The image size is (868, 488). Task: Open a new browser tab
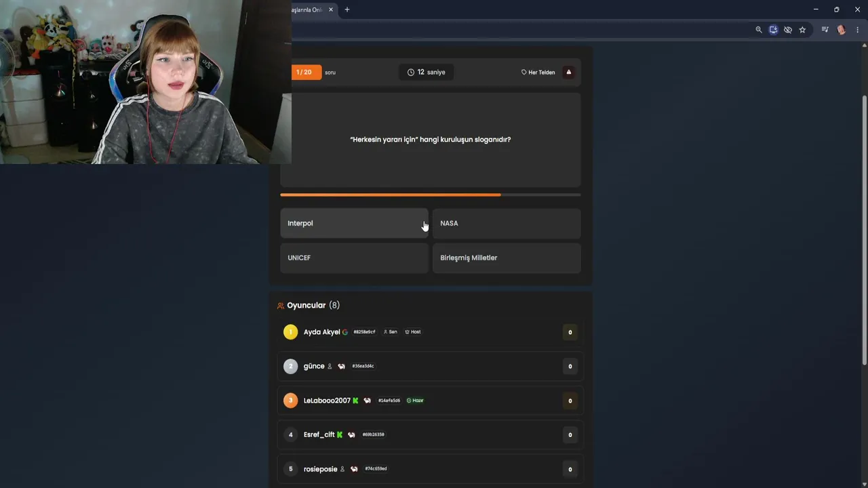click(x=347, y=9)
